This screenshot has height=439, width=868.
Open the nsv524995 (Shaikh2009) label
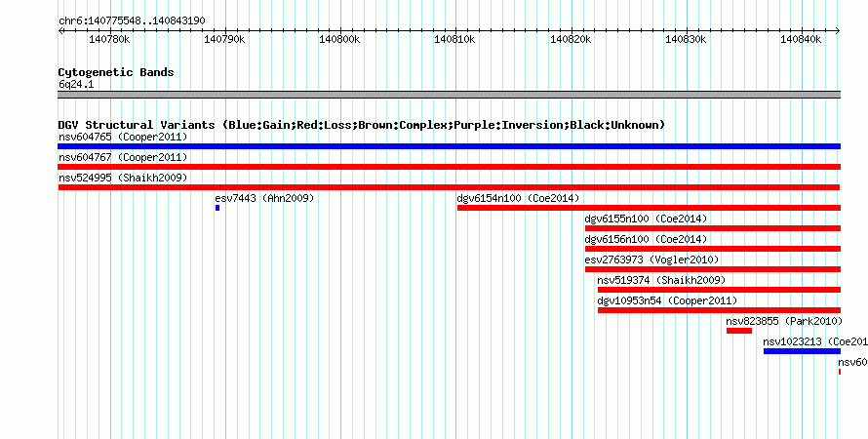point(123,178)
